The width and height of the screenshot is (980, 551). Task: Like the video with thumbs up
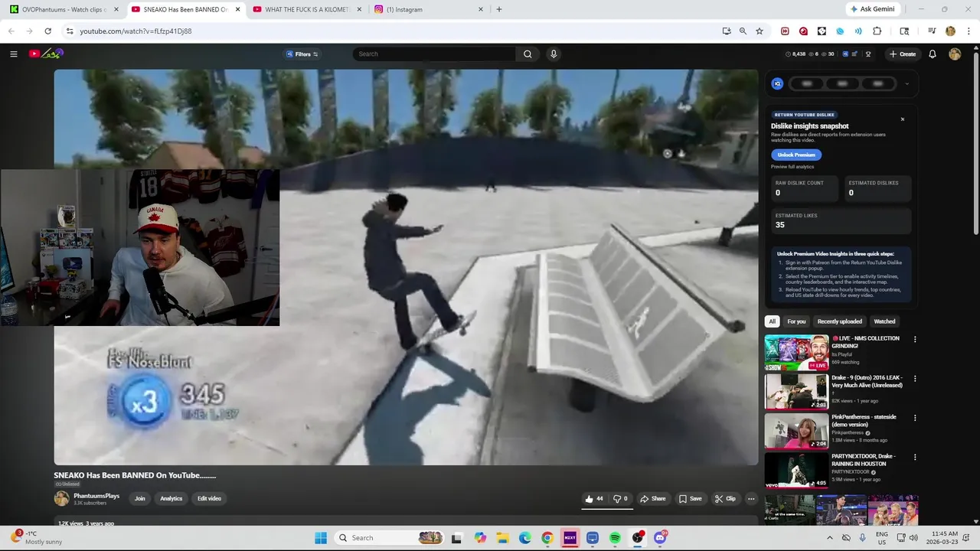pos(594,498)
